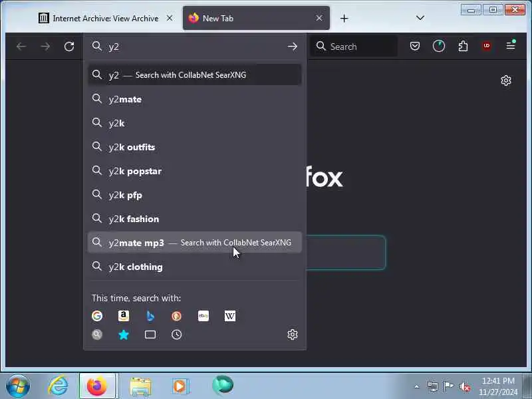Pick the y2mate suggestion
The width and height of the screenshot is (532, 399).
195,99
